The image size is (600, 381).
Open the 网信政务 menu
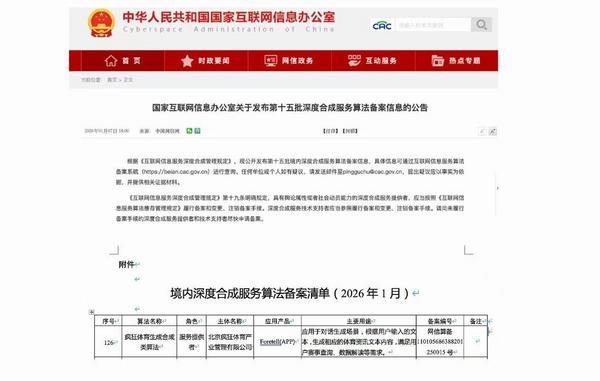pos(289,60)
